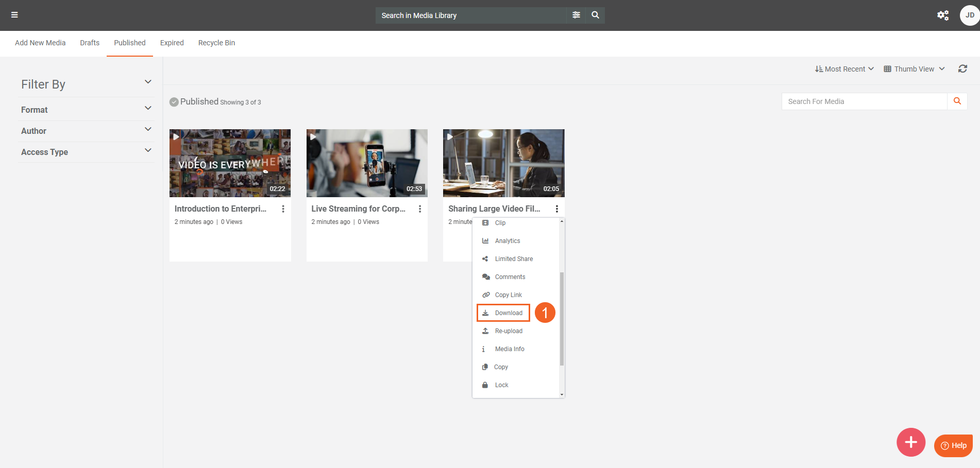
Task: Open the Thumb View layout dropdown
Action: [914, 69]
